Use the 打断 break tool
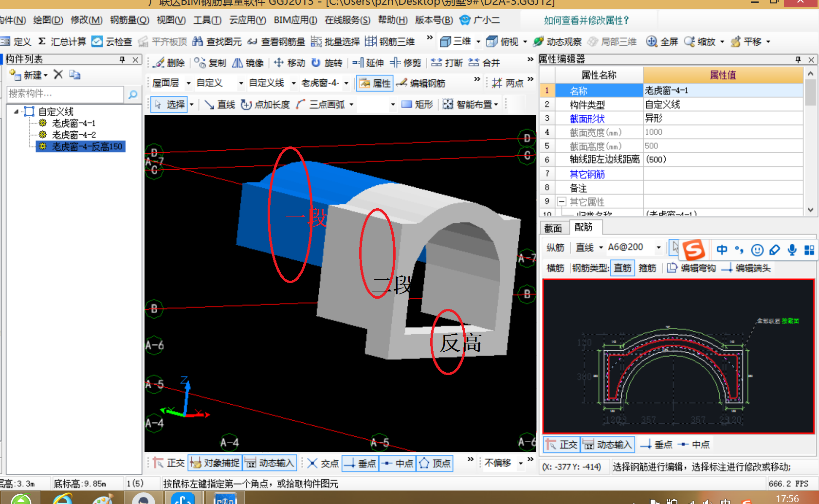Image resolution: width=819 pixels, height=504 pixels. (x=447, y=63)
